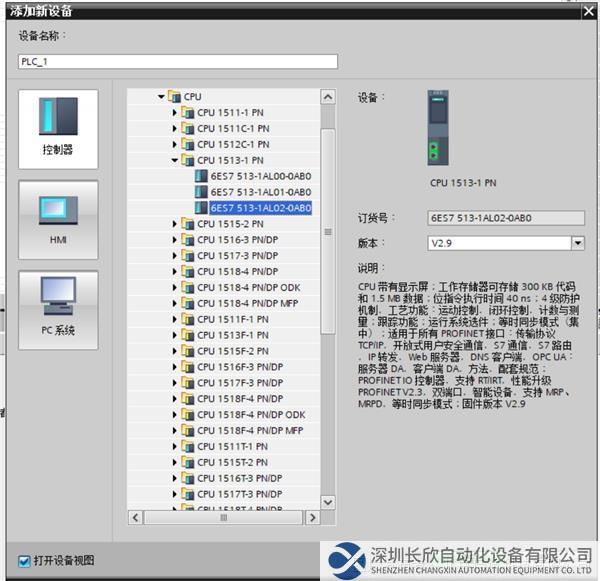Select the HMI device category icon
This screenshot has width=600, height=581.
coord(58,219)
